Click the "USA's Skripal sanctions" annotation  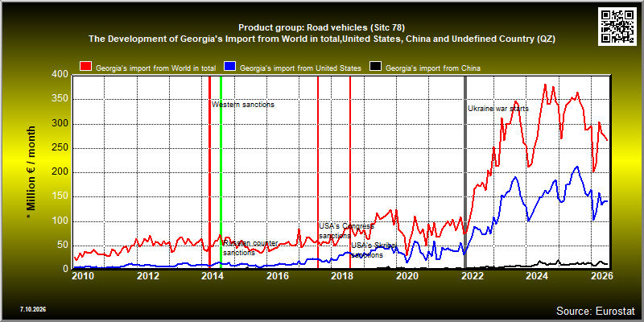[374, 250]
